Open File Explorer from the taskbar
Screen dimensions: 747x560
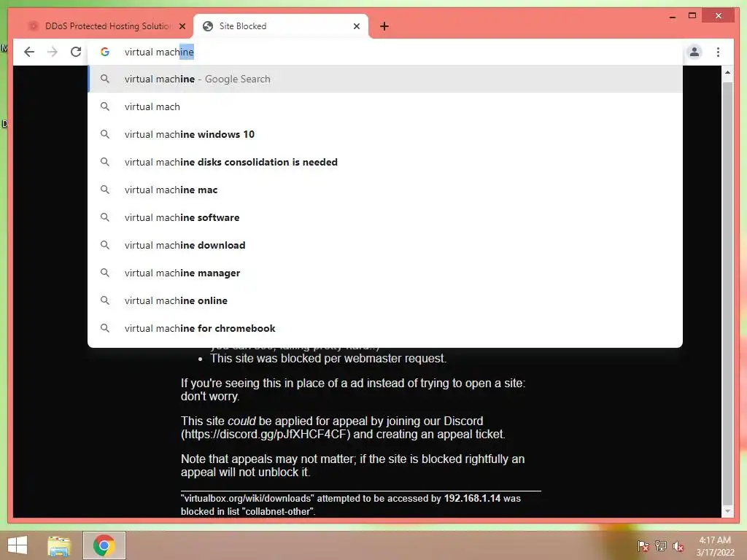[58, 545]
